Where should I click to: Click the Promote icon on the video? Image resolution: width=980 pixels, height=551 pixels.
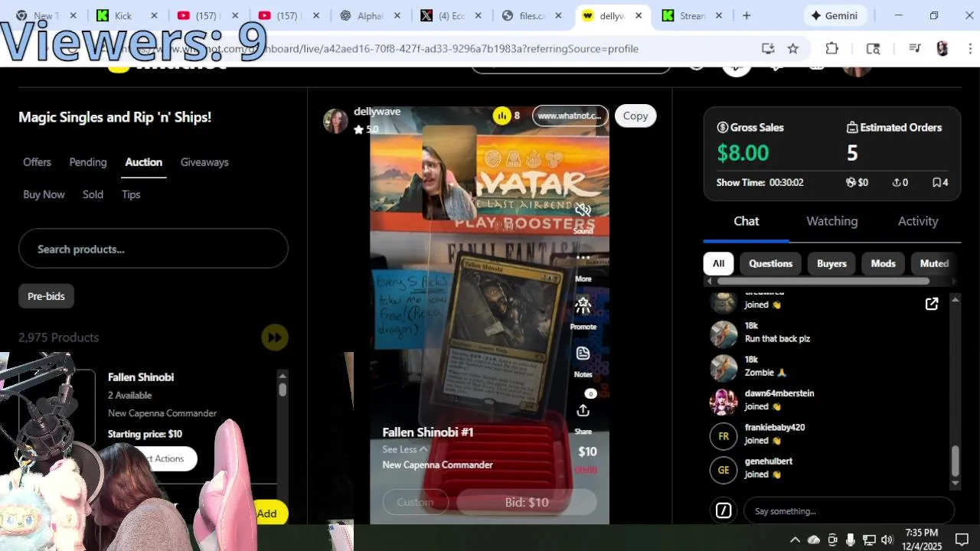[x=583, y=305]
